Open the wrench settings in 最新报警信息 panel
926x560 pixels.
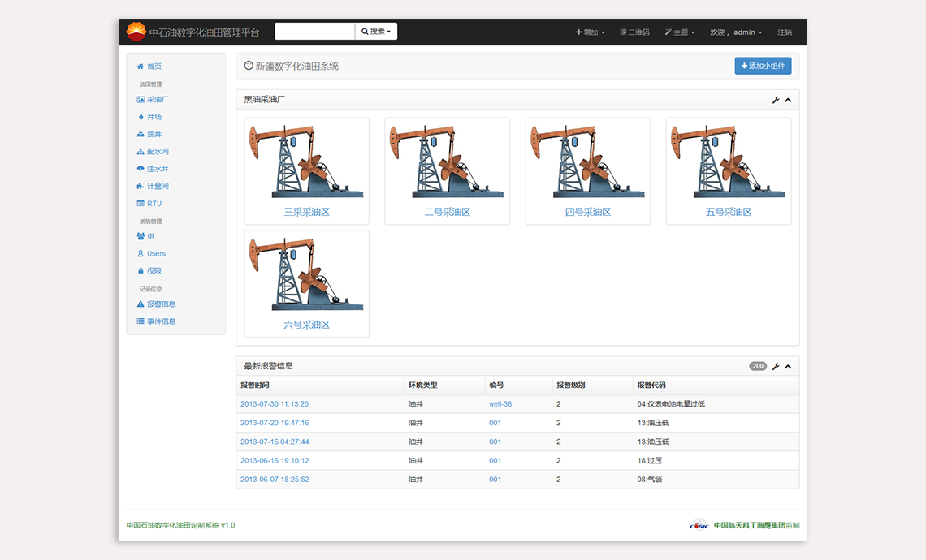pyautogui.click(x=776, y=366)
